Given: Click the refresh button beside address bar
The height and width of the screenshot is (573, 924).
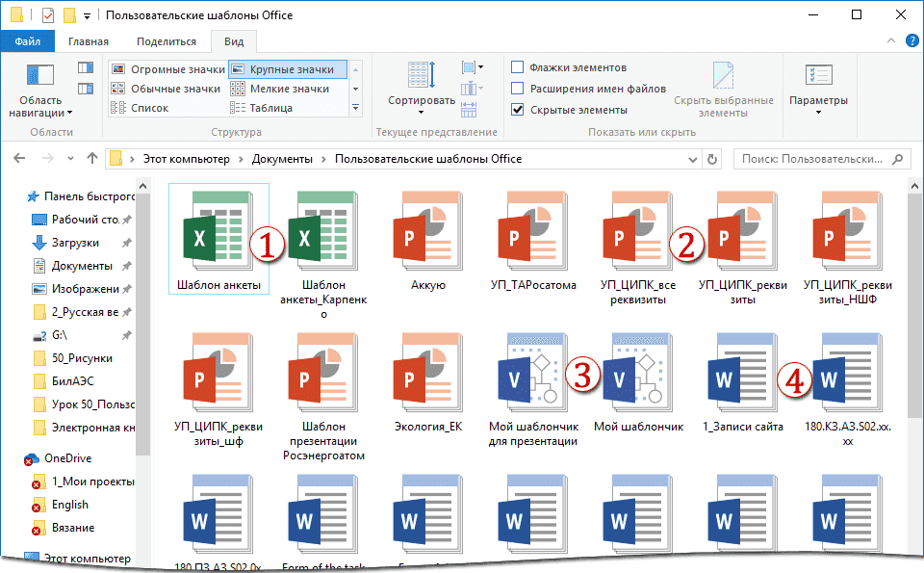Looking at the screenshot, I should pyautogui.click(x=712, y=159).
